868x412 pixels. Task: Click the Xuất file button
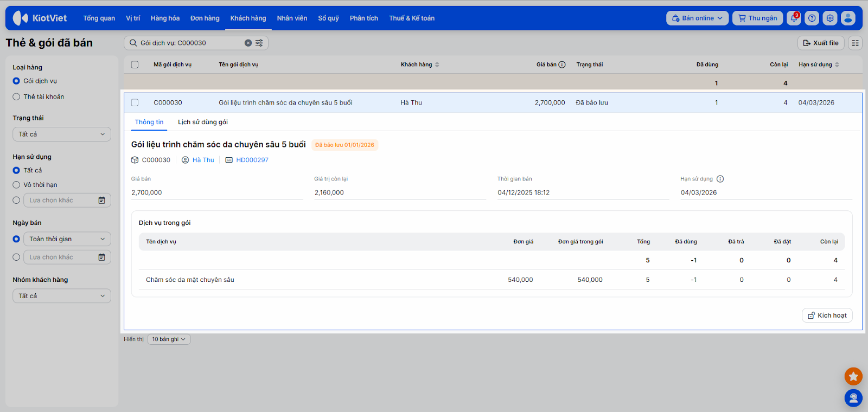click(x=821, y=43)
